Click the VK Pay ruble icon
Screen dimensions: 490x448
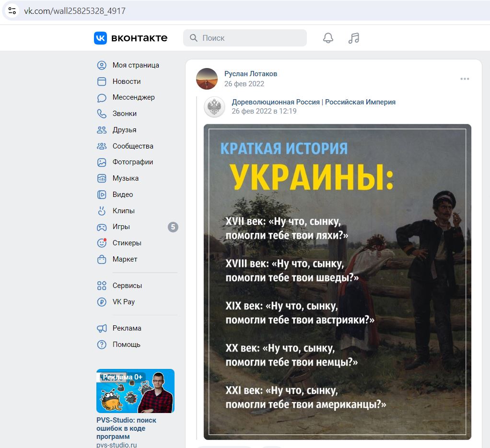102,302
